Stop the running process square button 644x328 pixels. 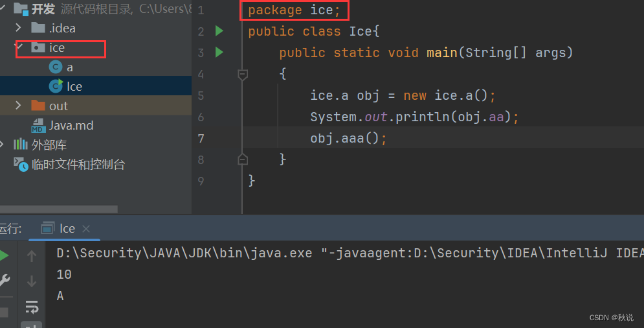4,313
